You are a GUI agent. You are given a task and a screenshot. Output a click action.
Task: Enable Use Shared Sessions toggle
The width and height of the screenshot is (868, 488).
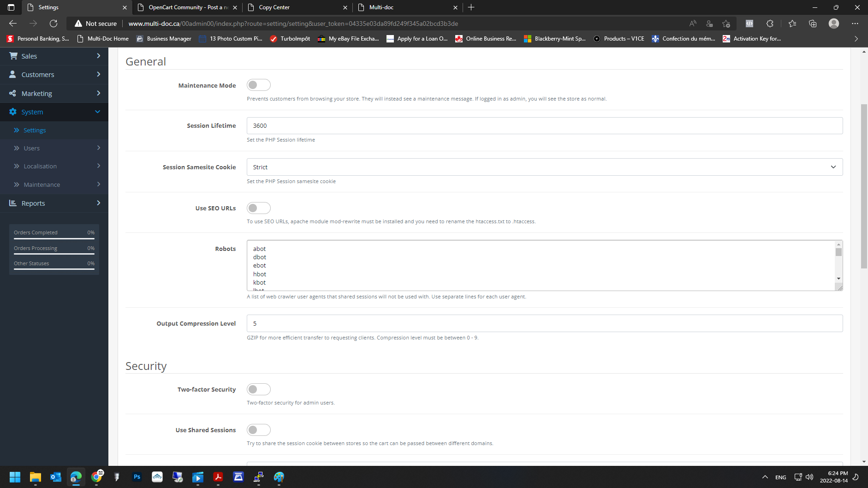tap(258, 430)
